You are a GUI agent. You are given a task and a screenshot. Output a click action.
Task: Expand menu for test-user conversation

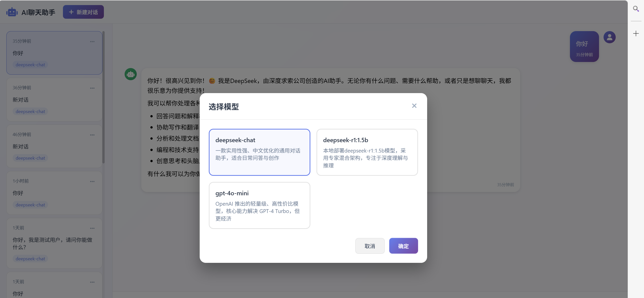pyautogui.click(x=92, y=228)
